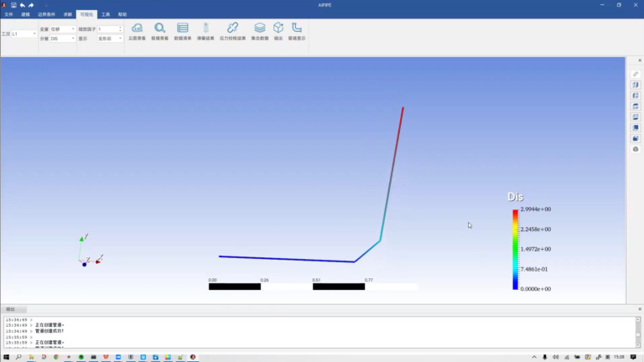Click the 极值查看 magnifier icon
644x362 pixels.
tap(160, 31)
